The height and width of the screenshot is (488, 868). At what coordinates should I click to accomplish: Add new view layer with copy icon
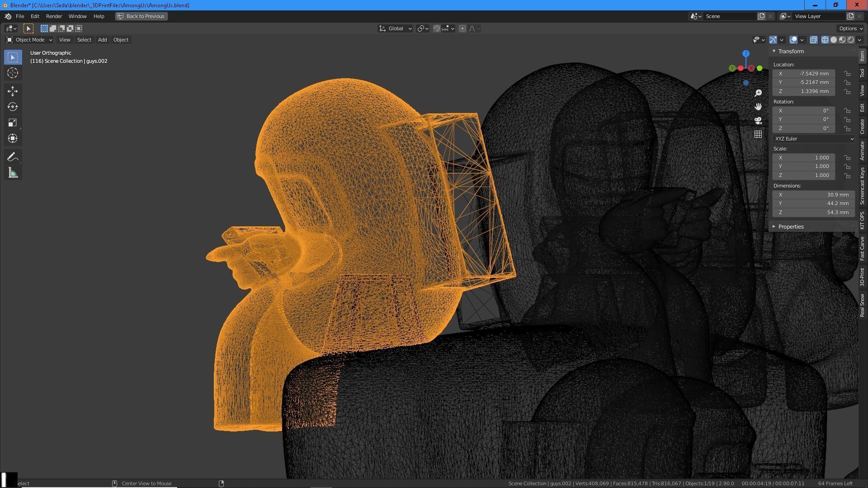(x=850, y=16)
